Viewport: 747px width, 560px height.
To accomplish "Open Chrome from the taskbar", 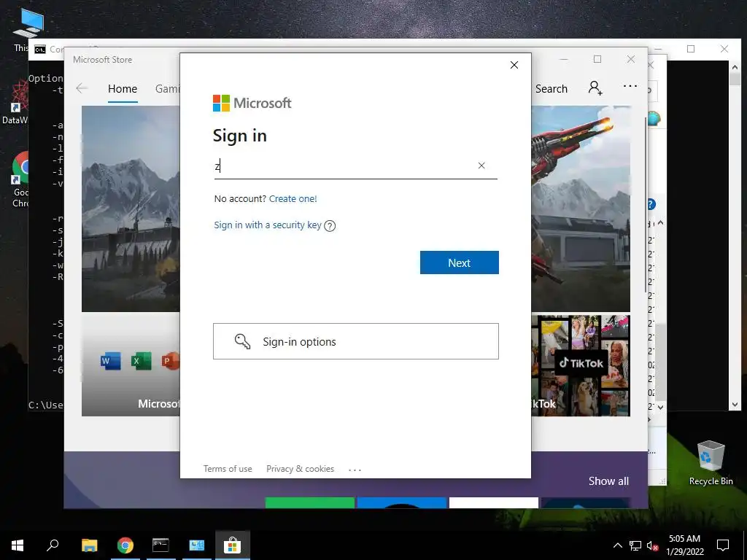I will [x=125, y=545].
